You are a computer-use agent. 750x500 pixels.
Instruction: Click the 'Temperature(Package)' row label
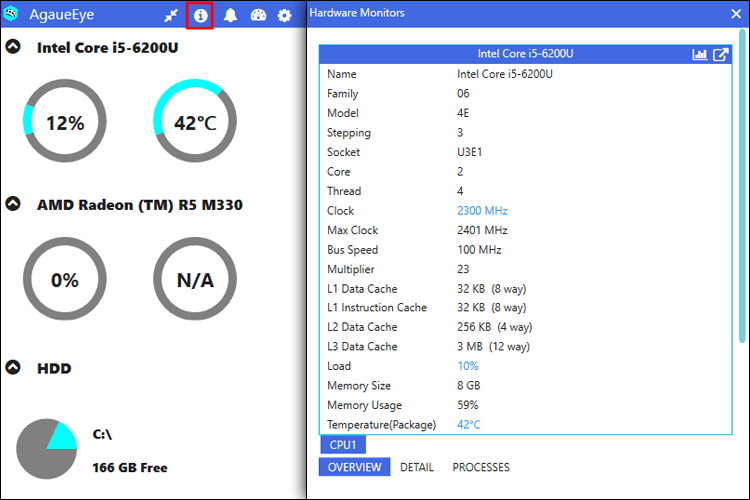coord(381,424)
